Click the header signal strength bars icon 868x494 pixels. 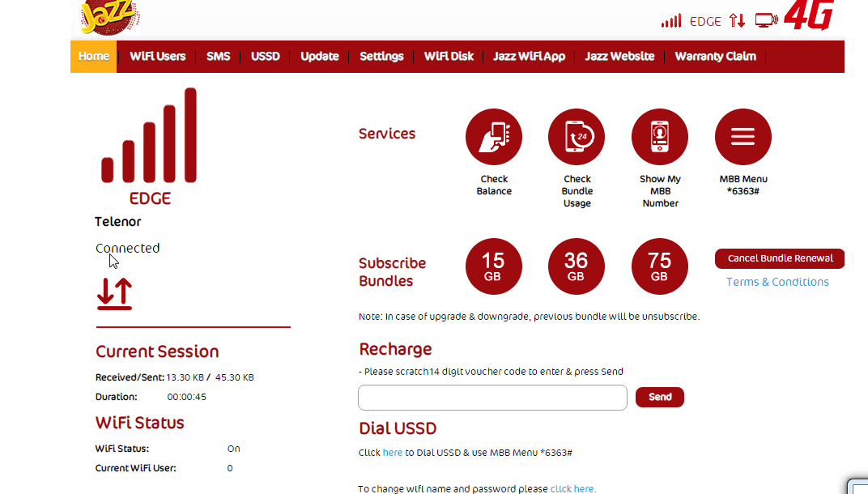click(671, 21)
